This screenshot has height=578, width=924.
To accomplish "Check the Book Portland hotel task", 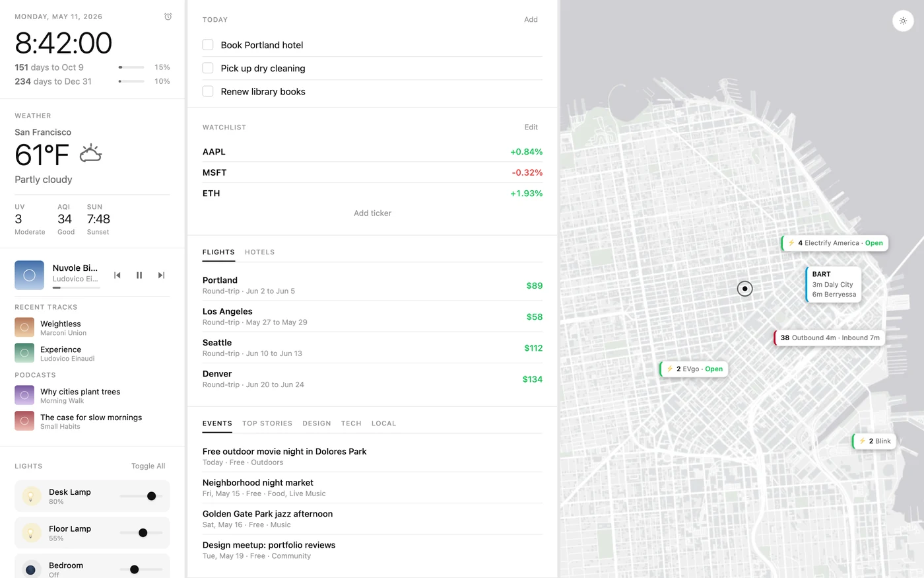I will (x=208, y=45).
